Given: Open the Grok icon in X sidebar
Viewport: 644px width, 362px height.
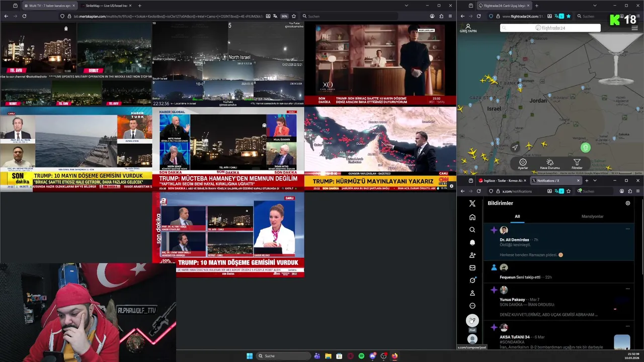Looking at the screenshot, I should coord(472,280).
